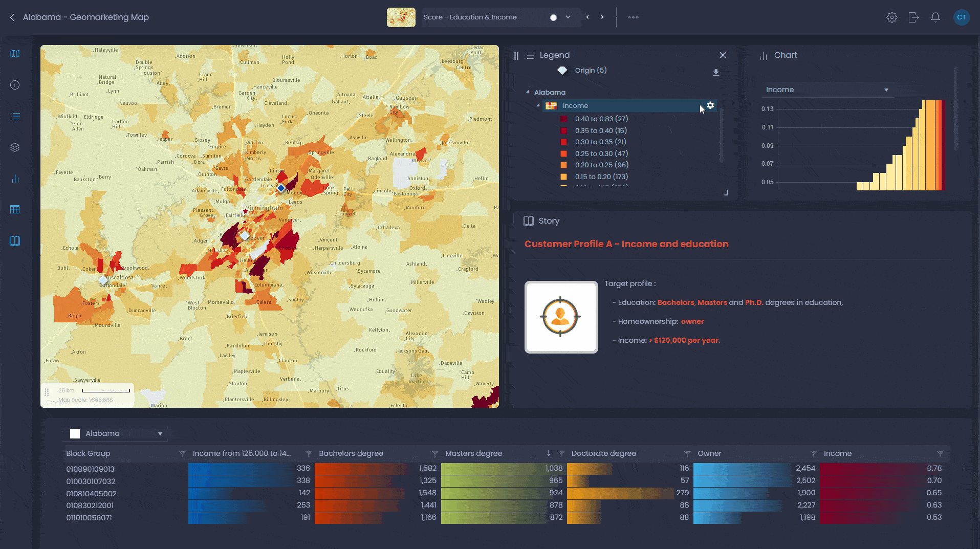Image resolution: width=980 pixels, height=549 pixels.
Task: Click the Story panel book icon
Action: pyautogui.click(x=529, y=221)
